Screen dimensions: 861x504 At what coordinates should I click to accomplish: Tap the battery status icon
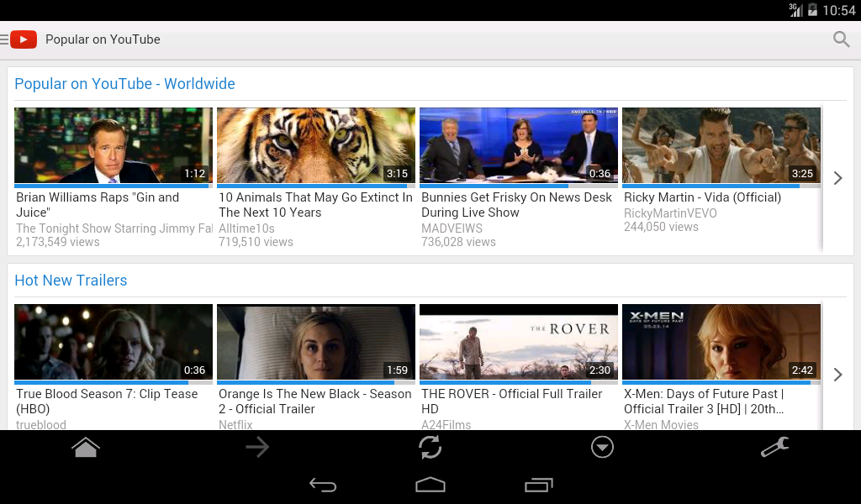click(812, 10)
